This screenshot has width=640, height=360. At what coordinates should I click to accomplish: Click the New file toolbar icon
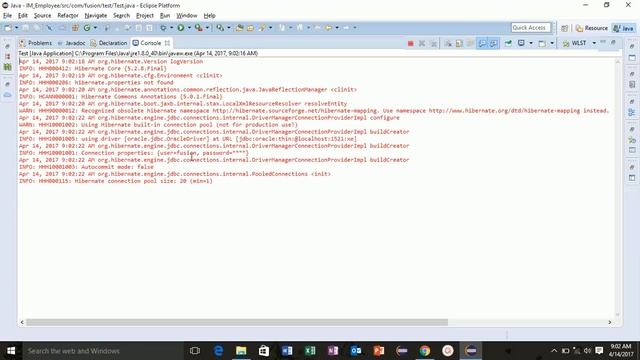pos(8,28)
